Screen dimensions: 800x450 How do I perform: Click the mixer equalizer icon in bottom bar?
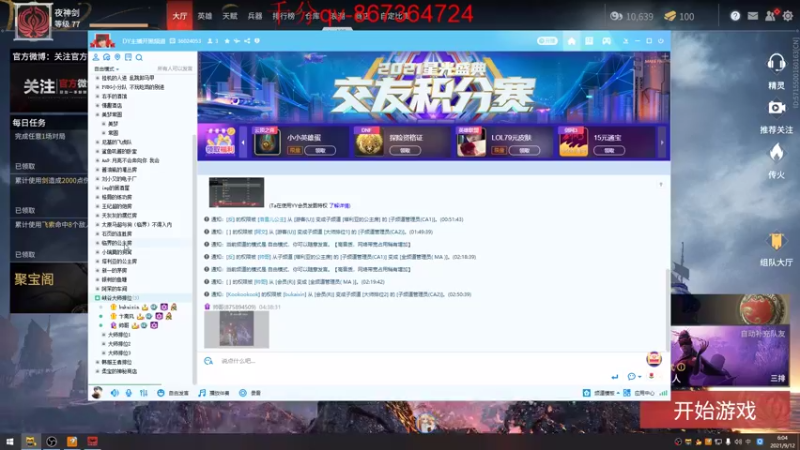tap(144, 393)
